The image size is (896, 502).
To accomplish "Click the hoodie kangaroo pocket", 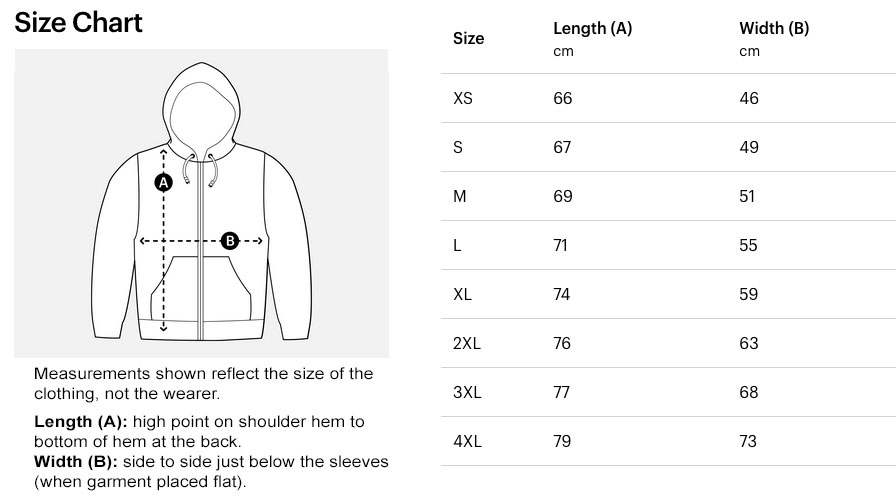I will [x=201, y=289].
